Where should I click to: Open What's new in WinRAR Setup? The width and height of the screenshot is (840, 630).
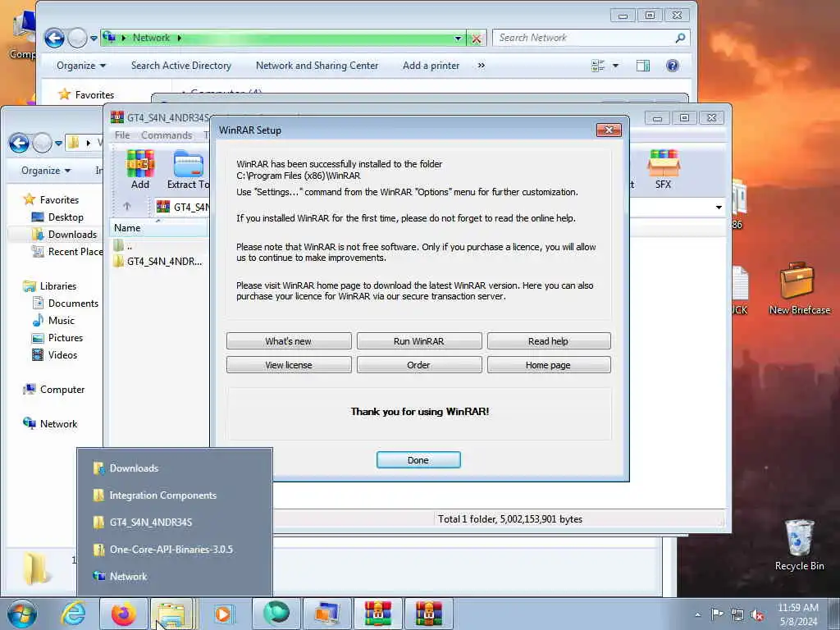288,340
